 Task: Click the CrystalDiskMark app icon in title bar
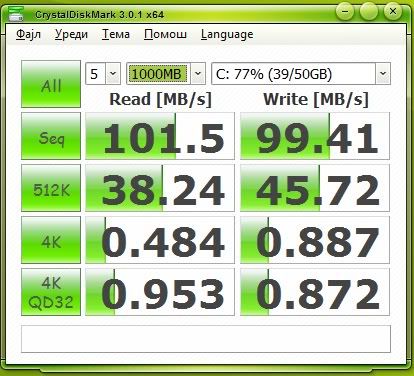(x=16, y=13)
